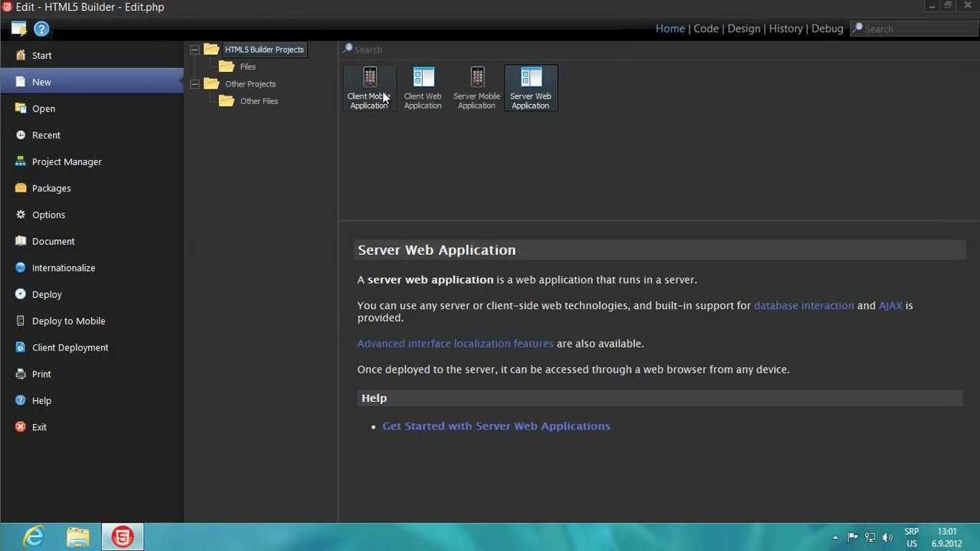Viewport: 980px width, 551px height.
Task: Click the top-right Search input field
Action: pyautogui.click(x=915, y=28)
